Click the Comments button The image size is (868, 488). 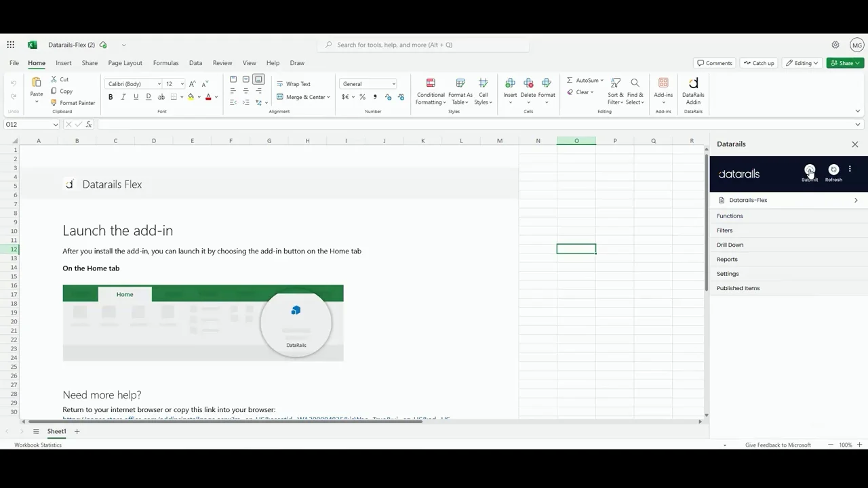pyautogui.click(x=715, y=63)
